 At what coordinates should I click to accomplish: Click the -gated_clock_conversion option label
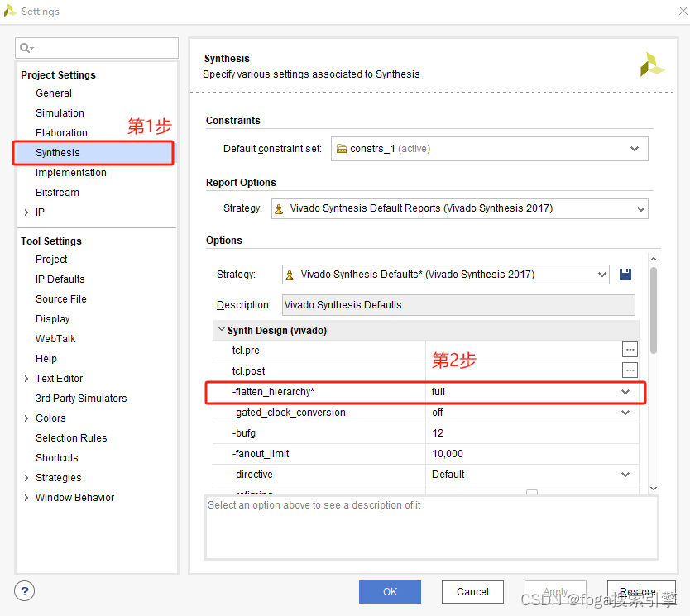289,413
